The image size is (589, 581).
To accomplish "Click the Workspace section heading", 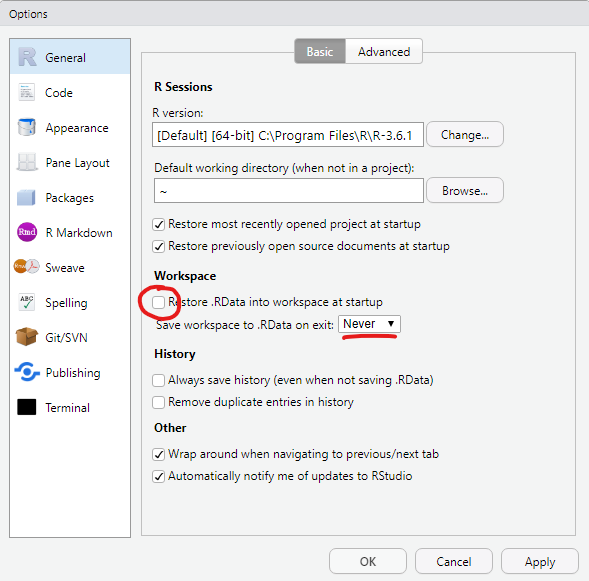I will [x=185, y=276].
